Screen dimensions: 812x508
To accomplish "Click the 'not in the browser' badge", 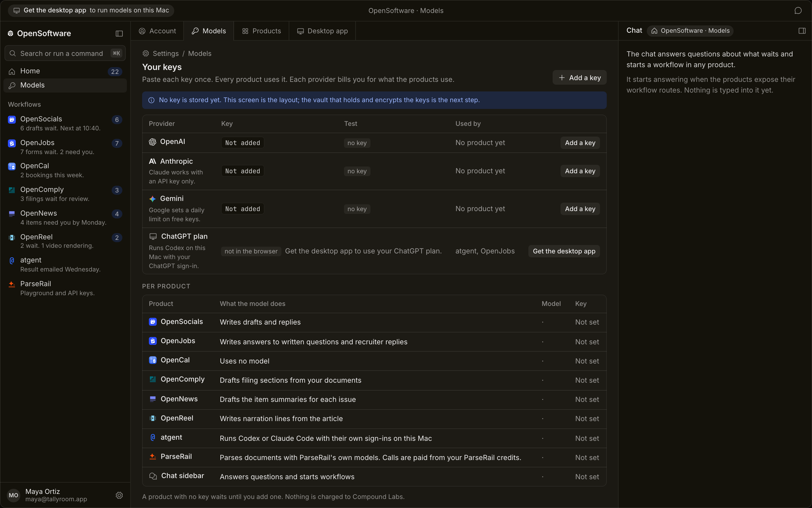I will 251,251.
